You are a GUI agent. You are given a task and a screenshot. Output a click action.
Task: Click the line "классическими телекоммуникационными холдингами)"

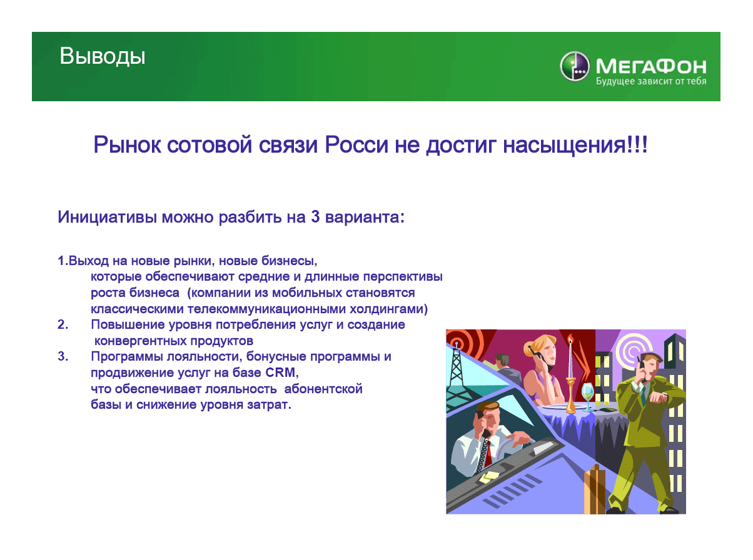click(259, 309)
